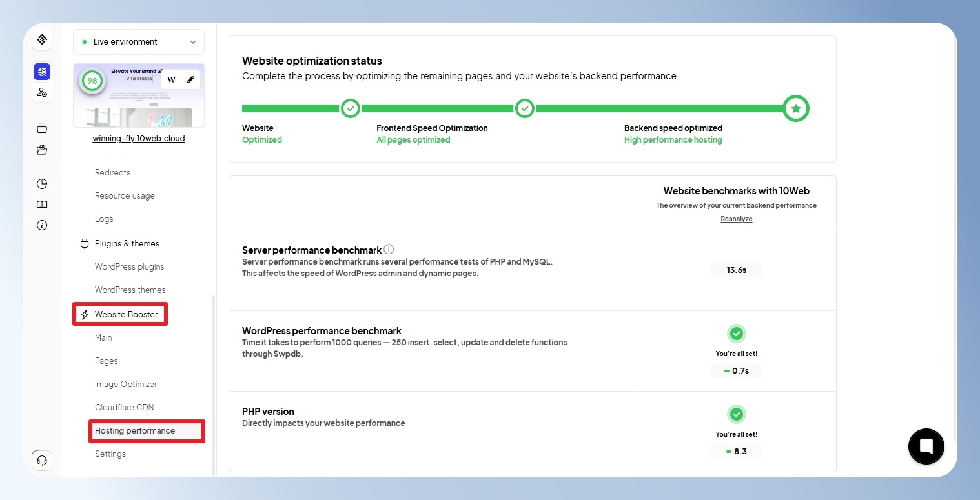Click the star marker on progress bar

click(x=796, y=109)
